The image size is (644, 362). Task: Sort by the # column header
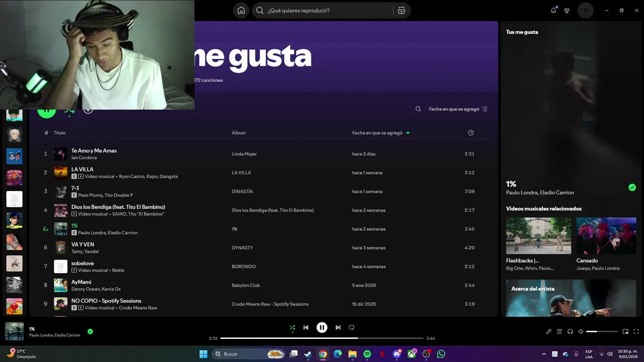46,133
